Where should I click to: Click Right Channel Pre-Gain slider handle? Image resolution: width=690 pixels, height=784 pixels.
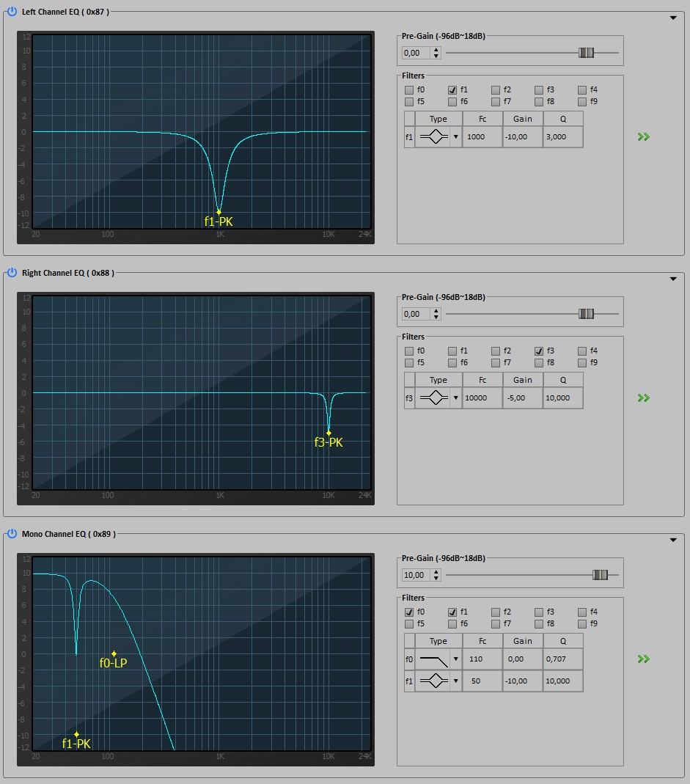pos(586,313)
